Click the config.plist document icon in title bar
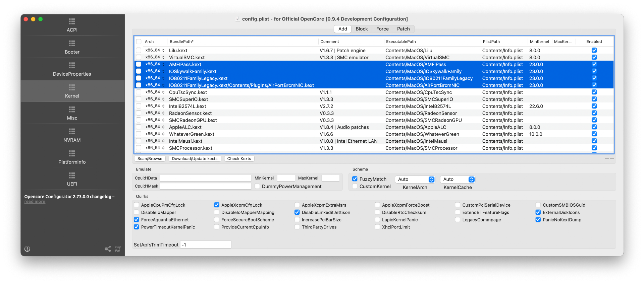 pos(238,19)
